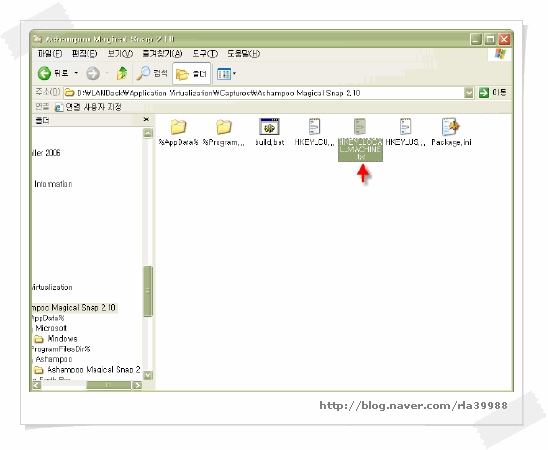
Task: Close the explorer window
Action: (504, 39)
